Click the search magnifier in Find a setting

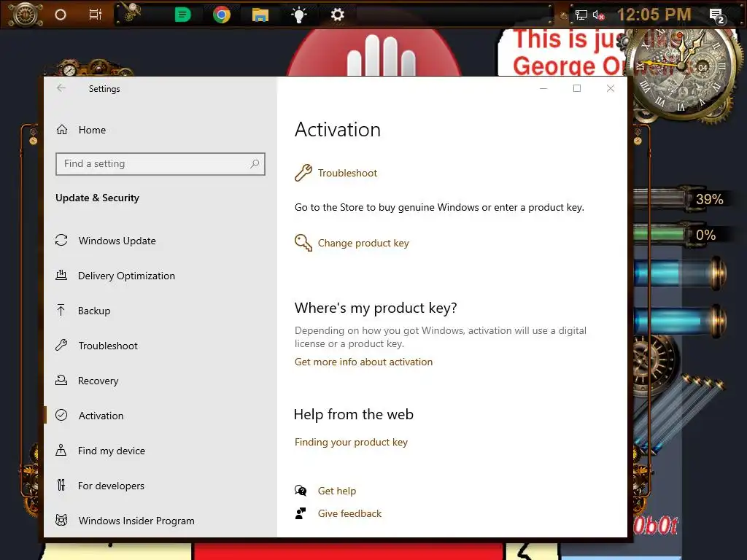255,164
